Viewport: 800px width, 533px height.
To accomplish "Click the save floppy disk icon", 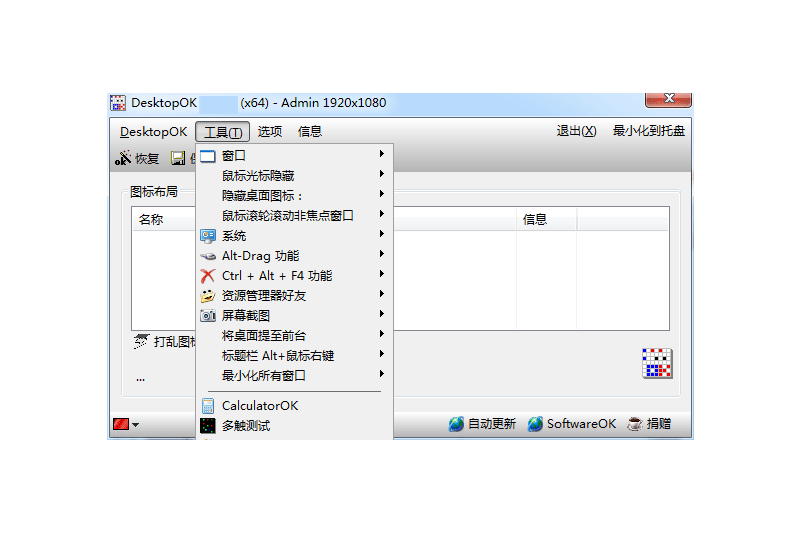I will (178, 158).
